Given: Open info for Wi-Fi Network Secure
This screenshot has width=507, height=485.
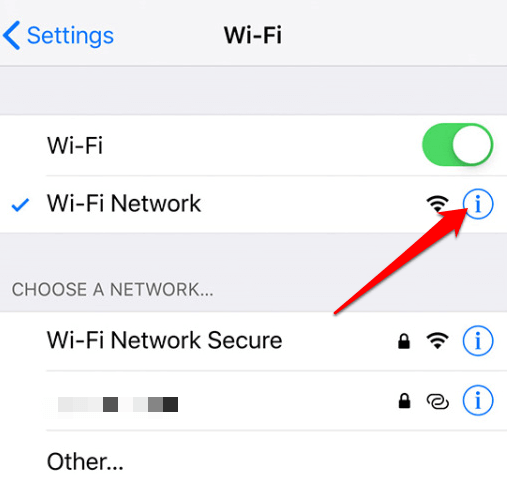Looking at the screenshot, I should [478, 341].
